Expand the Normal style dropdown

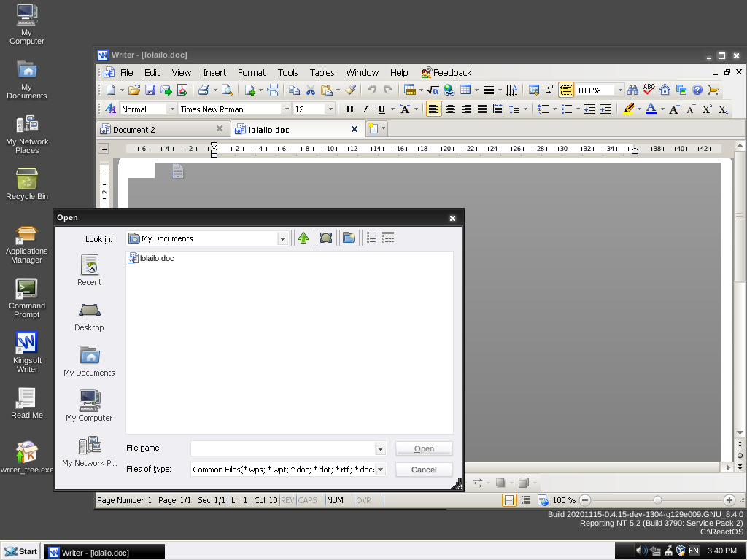[172, 109]
